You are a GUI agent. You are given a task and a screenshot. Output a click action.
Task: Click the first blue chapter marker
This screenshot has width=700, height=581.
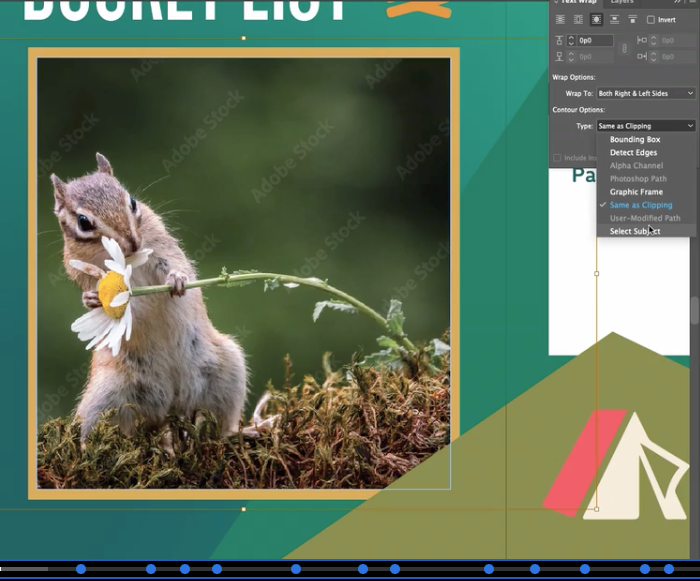coord(81,569)
